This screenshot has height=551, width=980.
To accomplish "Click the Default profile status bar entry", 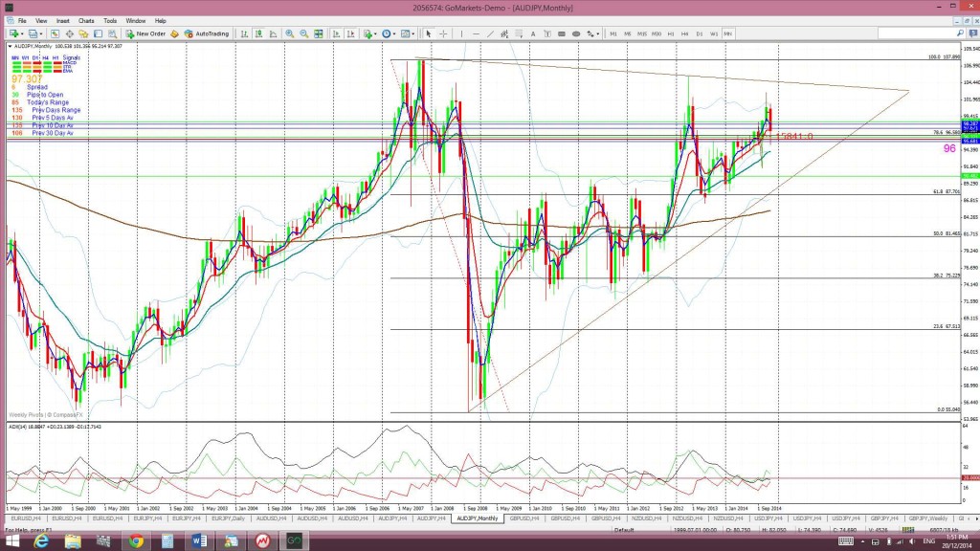I will (x=624, y=530).
